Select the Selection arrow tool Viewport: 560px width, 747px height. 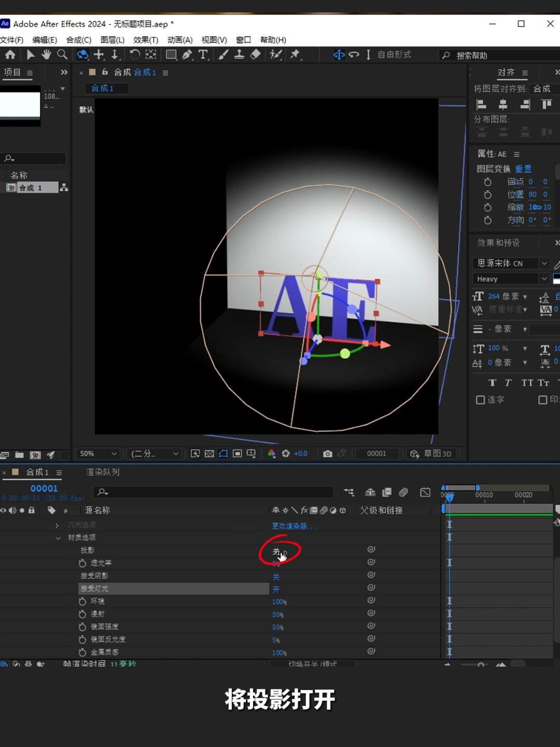tap(31, 54)
